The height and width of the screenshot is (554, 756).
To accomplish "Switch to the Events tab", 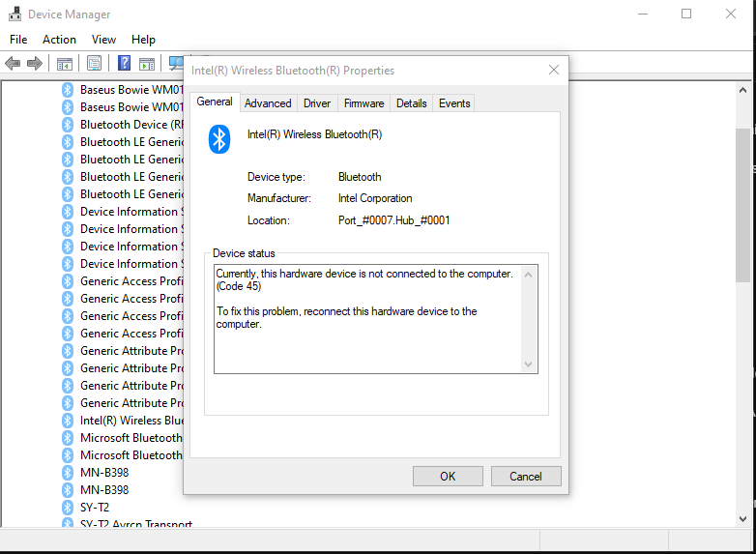I will coord(454,103).
